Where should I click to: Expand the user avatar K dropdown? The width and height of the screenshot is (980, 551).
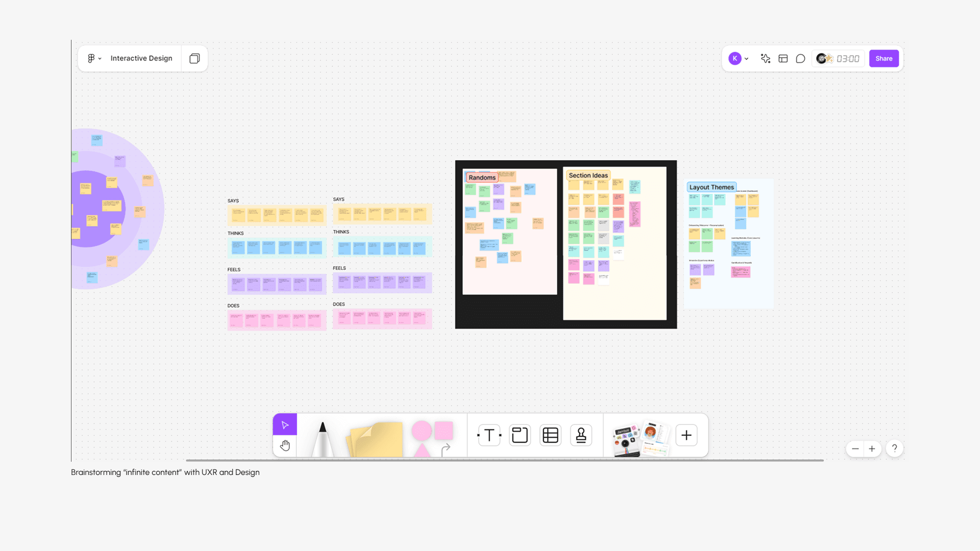point(738,59)
